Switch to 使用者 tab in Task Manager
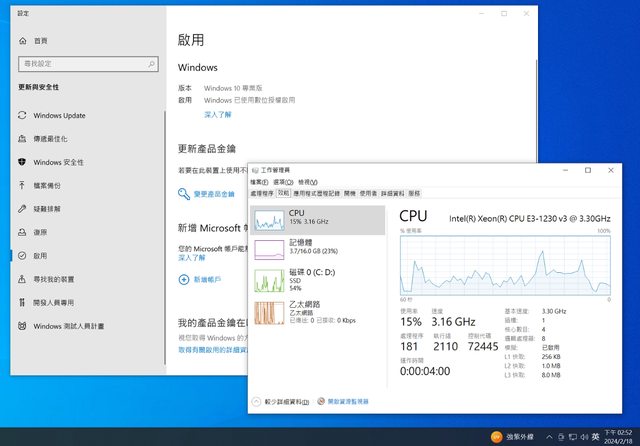The height and width of the screenshot is (446, 640). (x=368, y=193)
